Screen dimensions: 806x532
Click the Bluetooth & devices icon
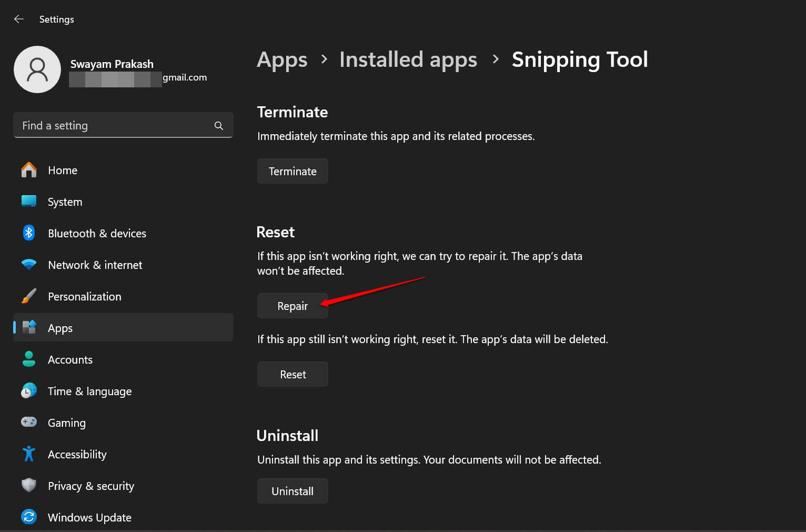click(x=28, y=233)
